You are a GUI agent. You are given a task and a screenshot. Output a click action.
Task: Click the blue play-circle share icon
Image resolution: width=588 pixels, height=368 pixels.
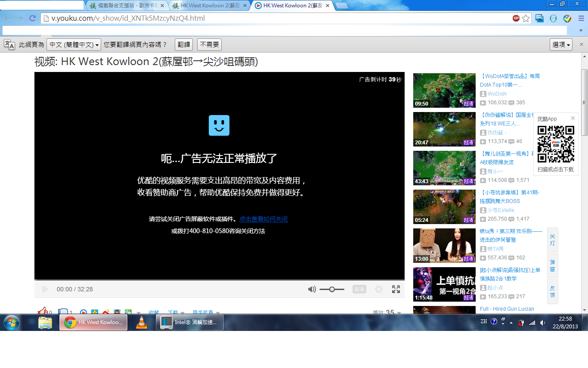(84, 312)
